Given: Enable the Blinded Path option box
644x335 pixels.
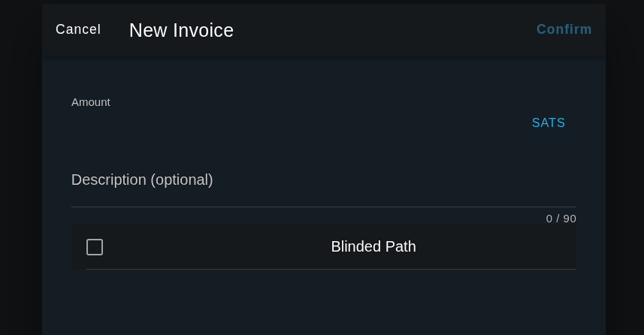Looking at the screenshot, I should pyautogui.click(x=95, y=247).
